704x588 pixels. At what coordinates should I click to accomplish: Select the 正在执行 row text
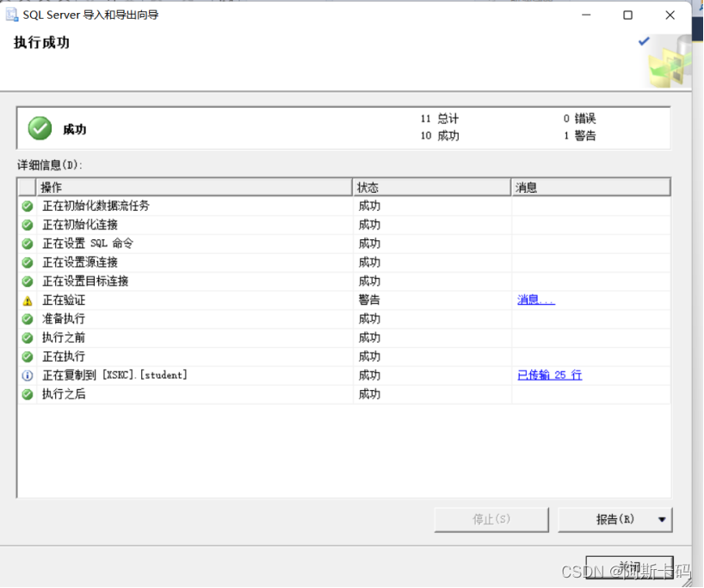click(x=64, y=357)
